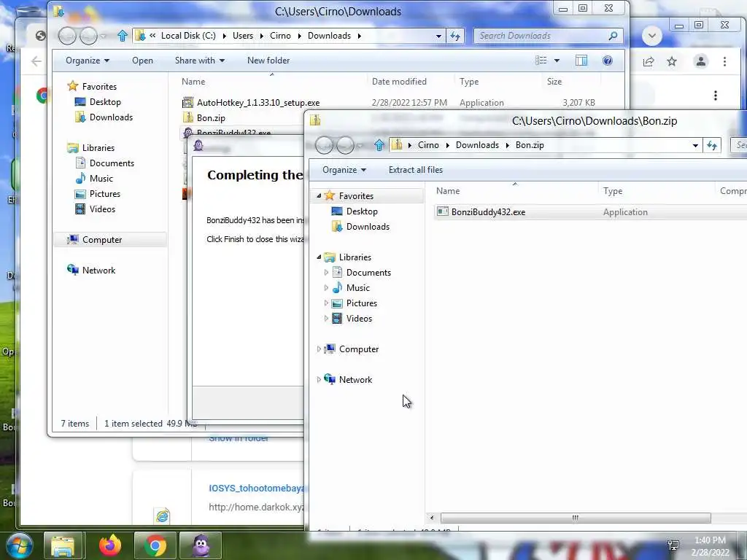This screenshot has width=747, height=560.
Task: Open the Windows Start menu orb
Action: (18, 545)
